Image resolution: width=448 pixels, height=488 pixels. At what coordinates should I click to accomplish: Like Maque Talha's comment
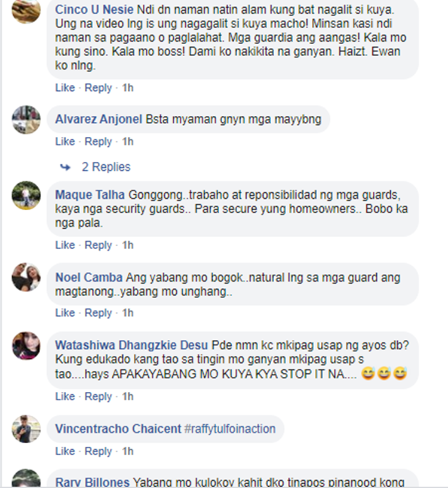pyautogui.click(x=65, y=245)
